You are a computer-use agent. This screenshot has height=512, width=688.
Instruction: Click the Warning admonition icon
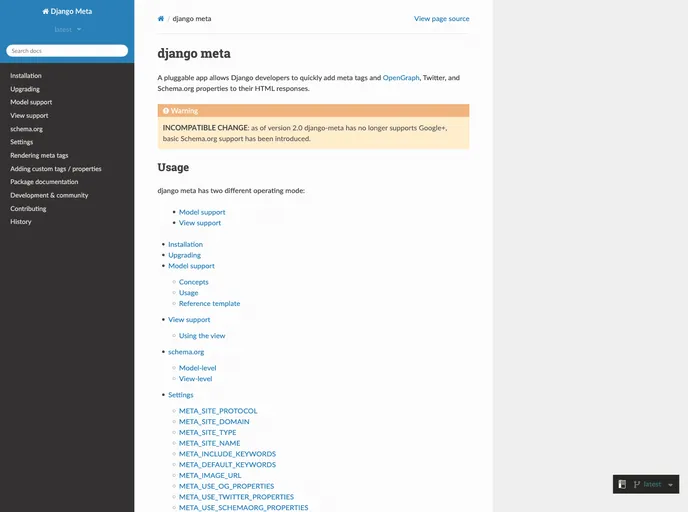tap(166, 111)
